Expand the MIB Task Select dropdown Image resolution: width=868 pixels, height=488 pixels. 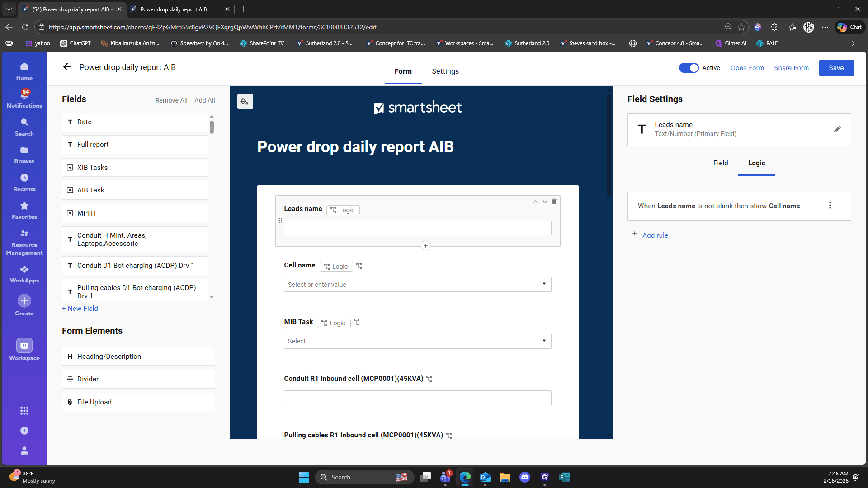[x=544, y=341]
